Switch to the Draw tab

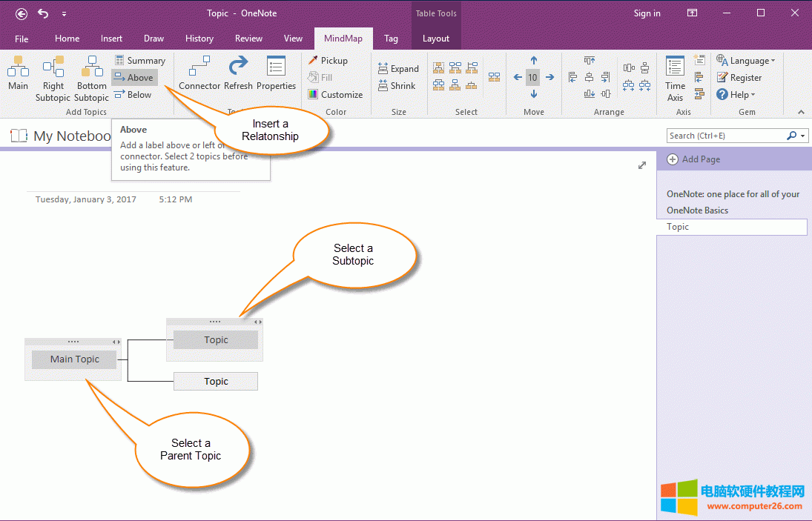(x=154, y=39)
